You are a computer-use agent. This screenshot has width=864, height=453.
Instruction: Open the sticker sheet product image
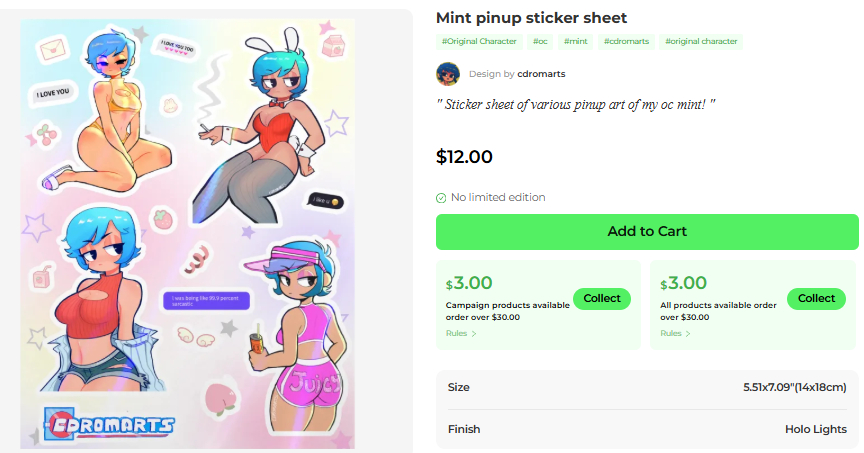[188, 232]
